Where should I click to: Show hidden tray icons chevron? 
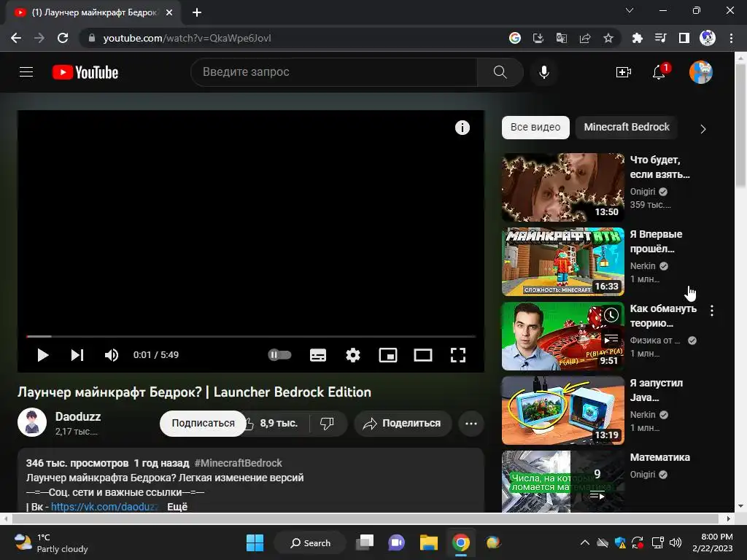585,542
